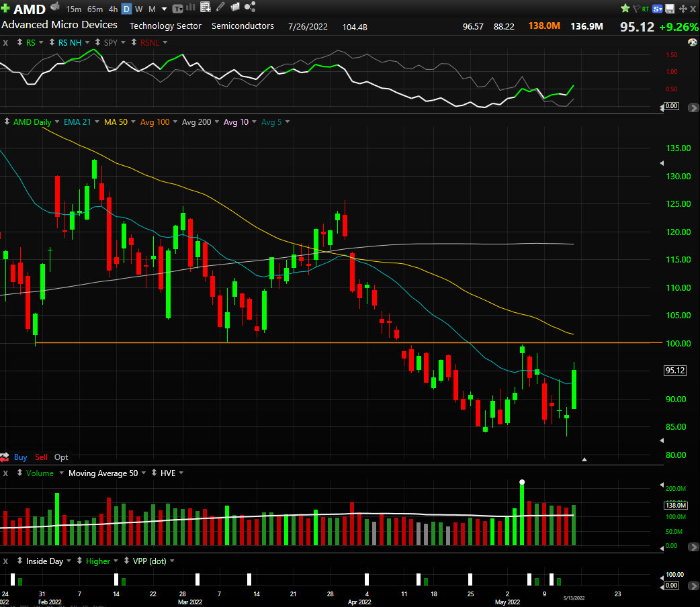This screenshot has width=700, height=607.
Task: Toggle RT real-time data indicator
Action: coord(645,9)
